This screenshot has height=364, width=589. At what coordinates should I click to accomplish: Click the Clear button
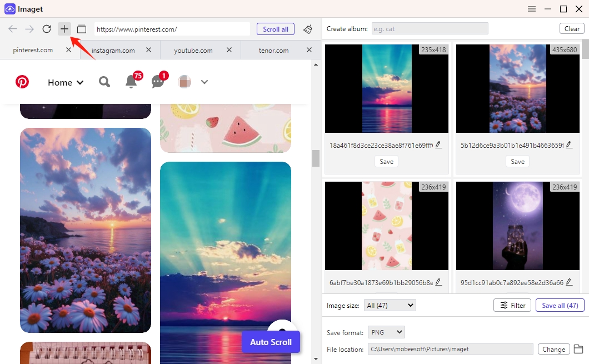(572, 28)
